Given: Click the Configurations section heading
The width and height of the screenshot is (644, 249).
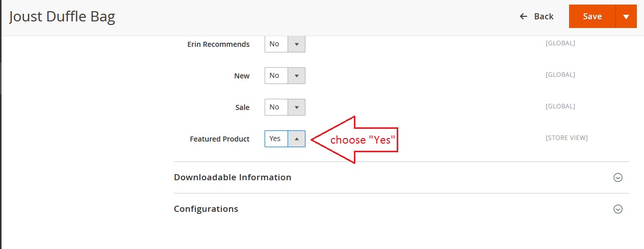Looking at the screenshot, I should click(206, 209).
